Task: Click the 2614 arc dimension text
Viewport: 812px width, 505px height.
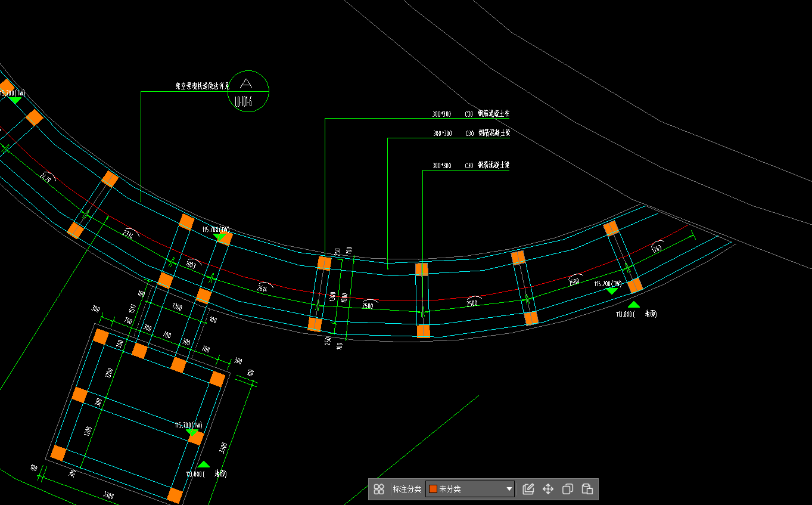Action: click(x=262, y=289)
